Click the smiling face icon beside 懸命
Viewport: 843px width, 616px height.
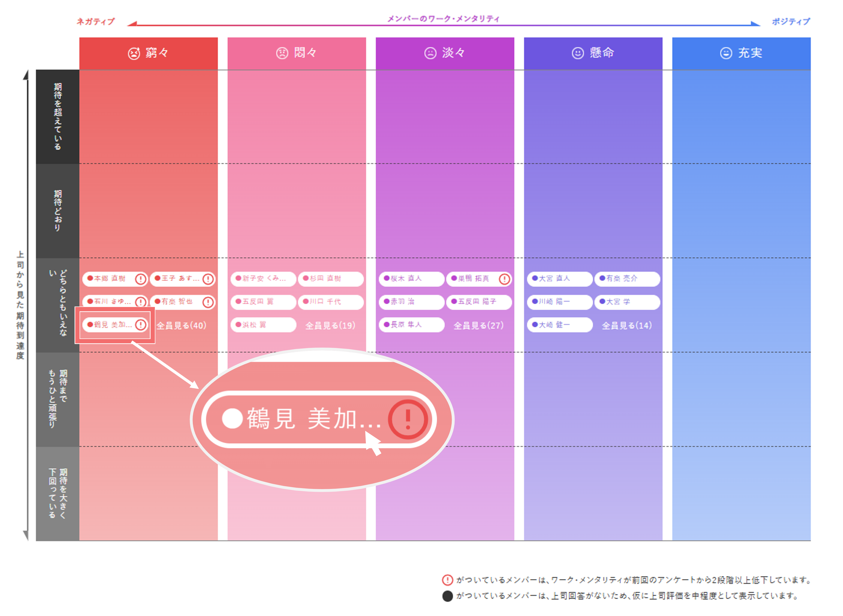click(x=578, y=53)
